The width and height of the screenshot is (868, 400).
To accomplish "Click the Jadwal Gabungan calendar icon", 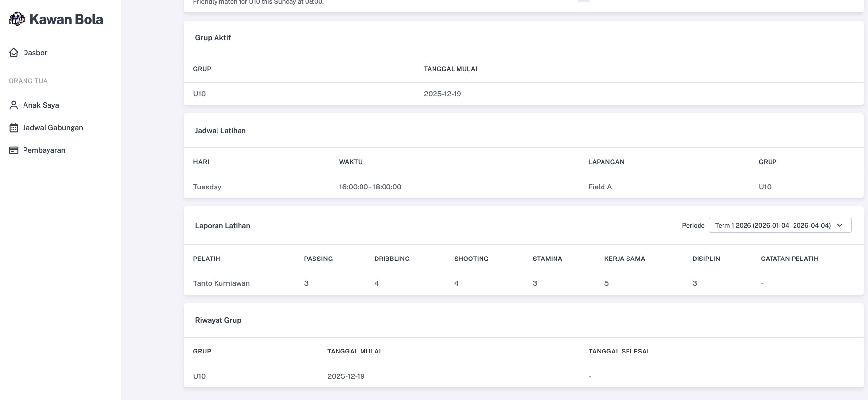I will 14,128.
